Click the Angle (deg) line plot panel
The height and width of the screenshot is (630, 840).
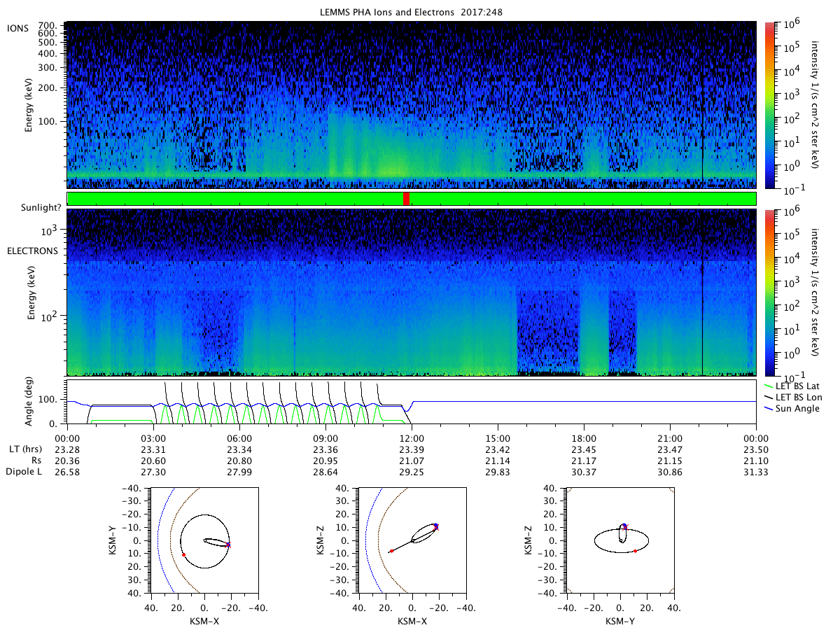tap(412, 402)
